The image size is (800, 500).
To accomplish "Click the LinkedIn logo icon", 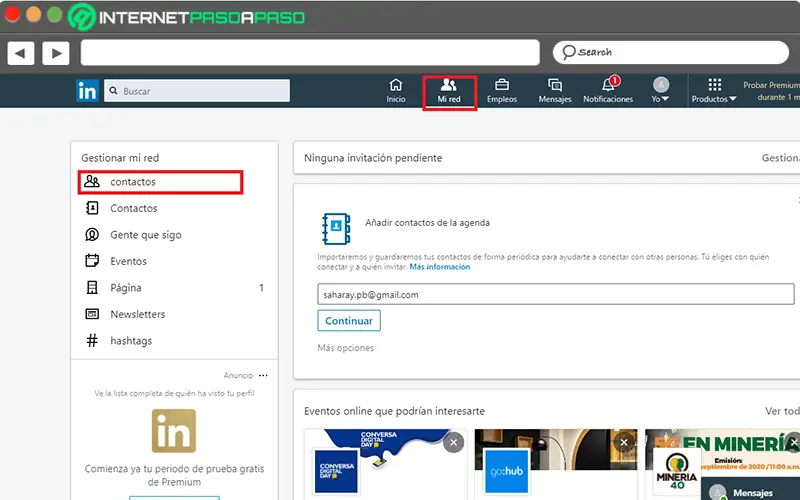I will click(x=87, y=91).
